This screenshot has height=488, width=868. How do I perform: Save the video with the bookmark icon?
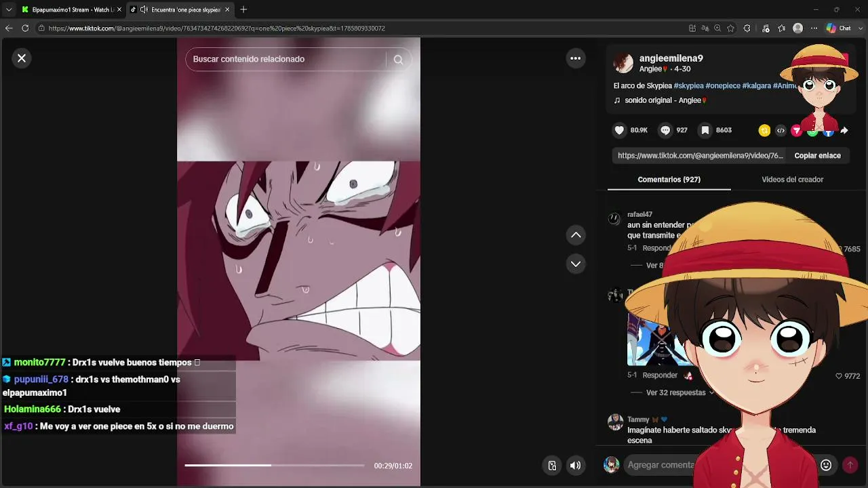coord(705,130)
